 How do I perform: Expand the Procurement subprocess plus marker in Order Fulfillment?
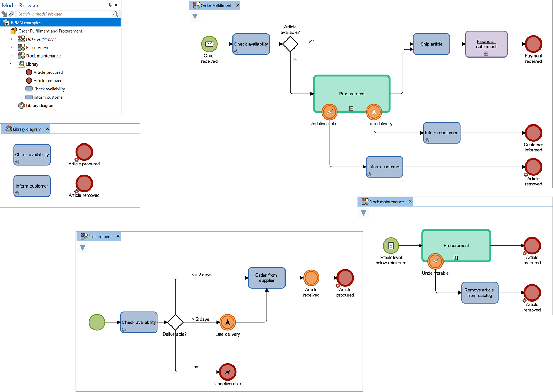click(351, 108)
